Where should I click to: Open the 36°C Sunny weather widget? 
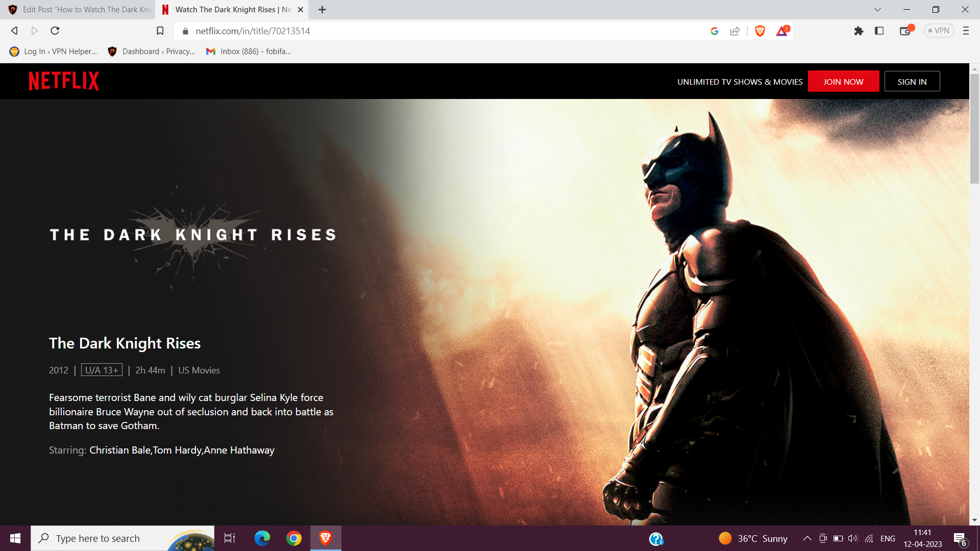pyautogui.click(x=753, y=538)
